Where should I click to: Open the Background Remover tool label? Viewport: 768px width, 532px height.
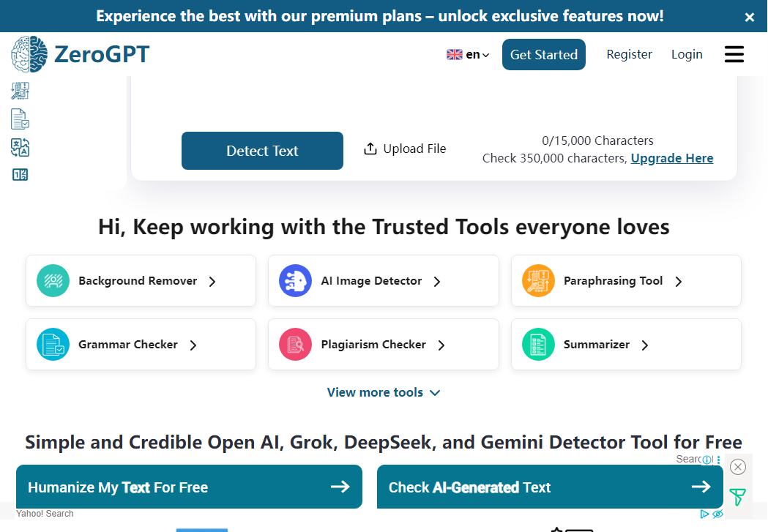(x=138, y=280)
